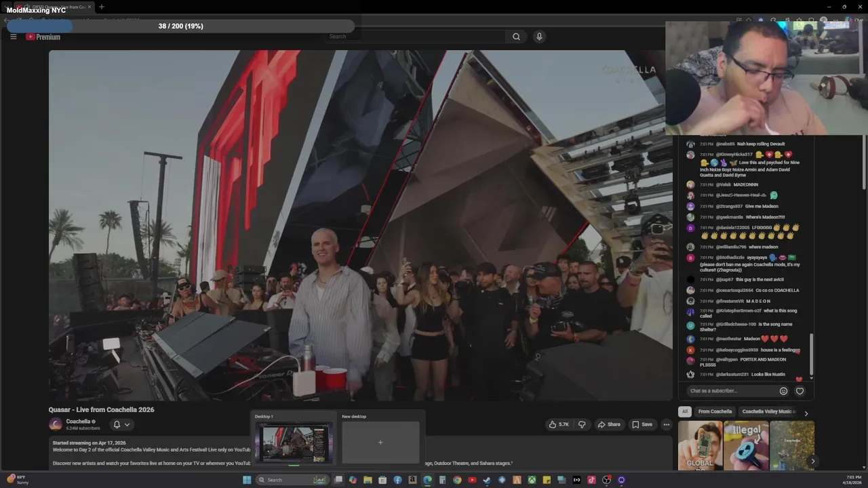The height and width of the screenshot is (488, 868).
Task: Select the From Coachella filter chip
Action: [x=715, y=411]
